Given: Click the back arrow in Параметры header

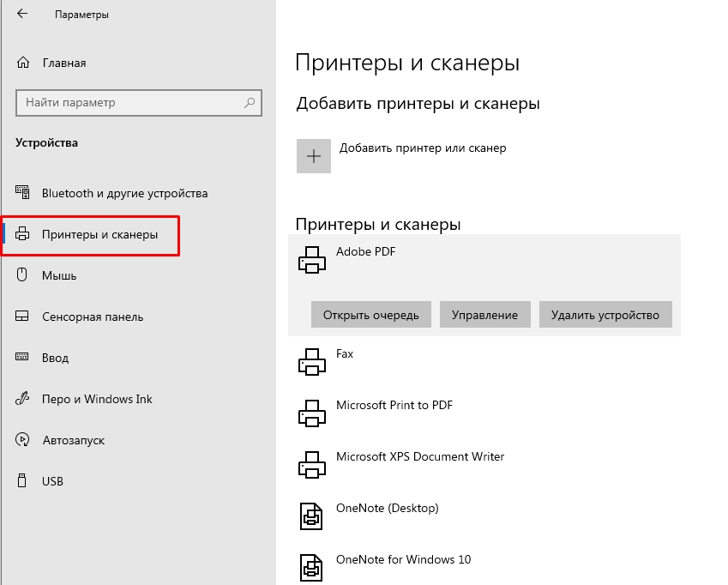Looking at the screenshot, I should [x=21, y=15].
